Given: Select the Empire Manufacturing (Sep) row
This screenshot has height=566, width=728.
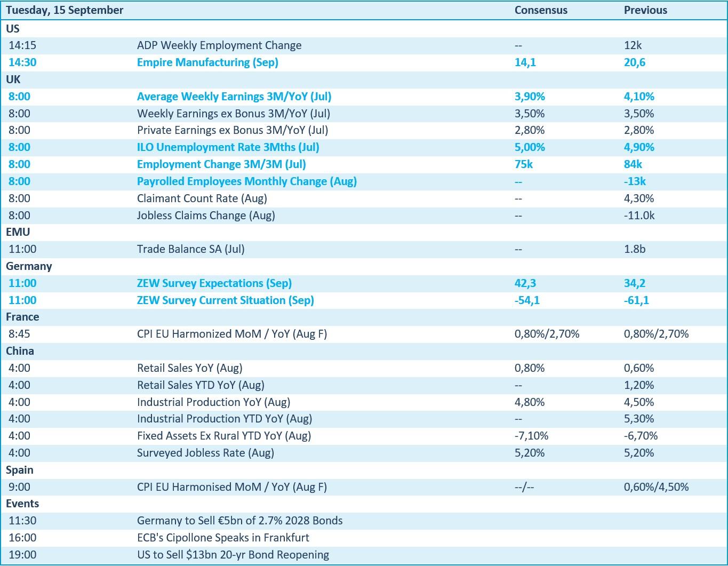Looking at the screenshot, I should [x=364, y=62].
